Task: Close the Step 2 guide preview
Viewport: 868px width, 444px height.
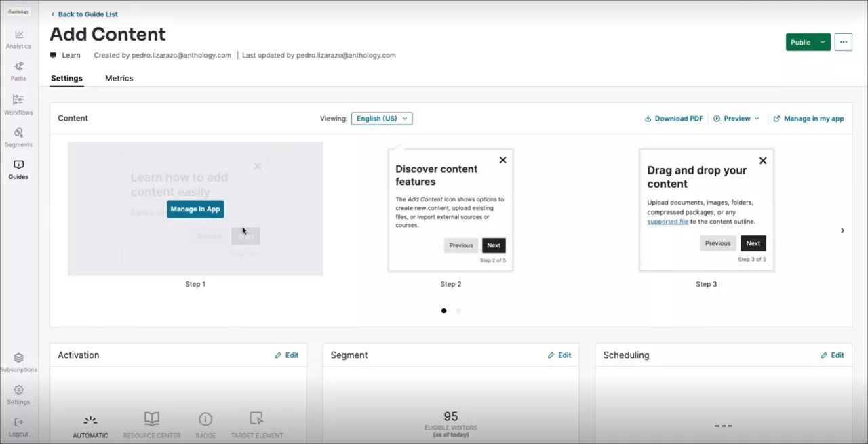Action: (x=502, y=160)
